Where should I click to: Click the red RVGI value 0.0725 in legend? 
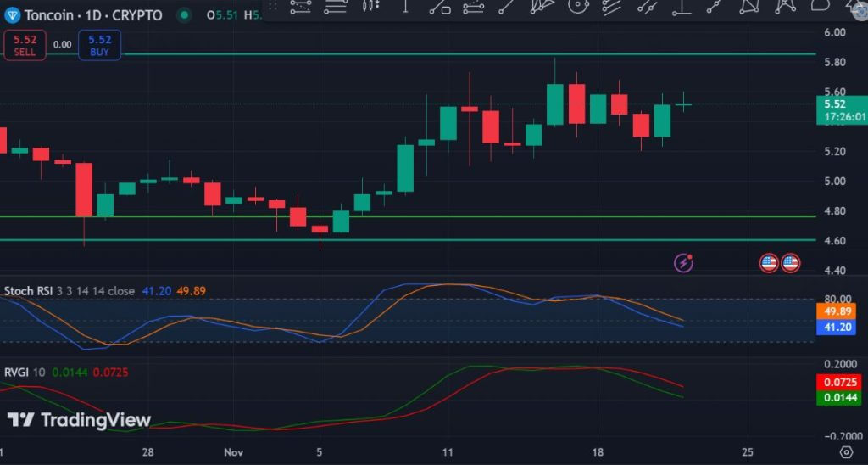pyautogui.click(x=111, y=373)
